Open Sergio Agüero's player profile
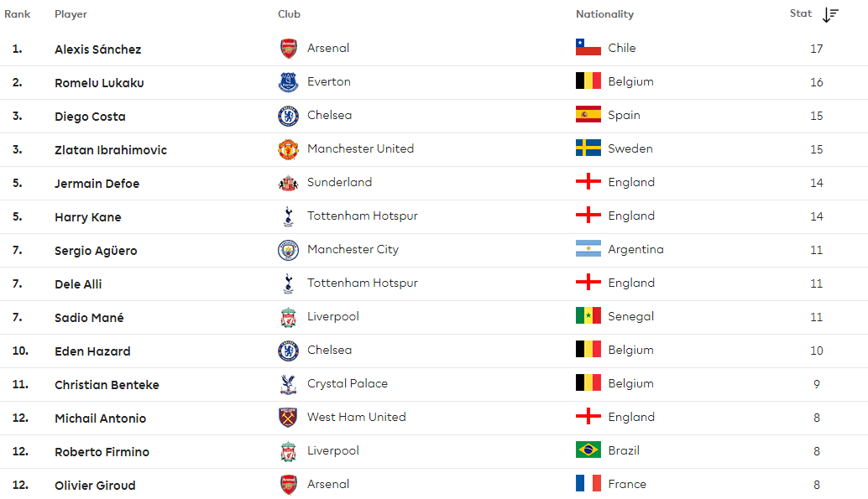 pyautogui.click(x=96, y=251)
